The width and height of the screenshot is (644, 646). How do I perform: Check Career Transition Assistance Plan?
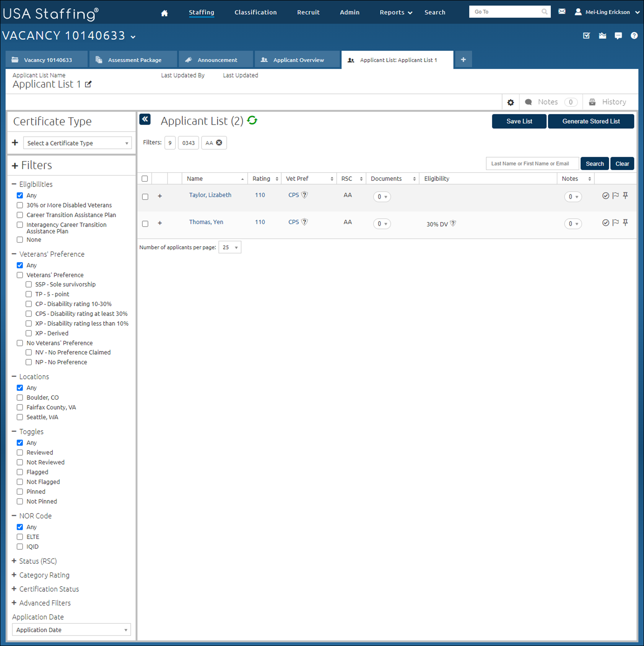pos(20,215)
